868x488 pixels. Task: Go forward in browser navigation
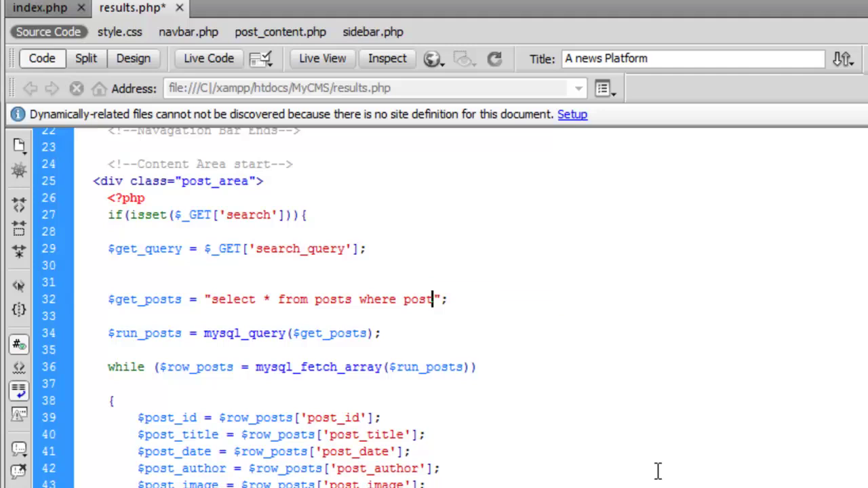pos(52,88)
